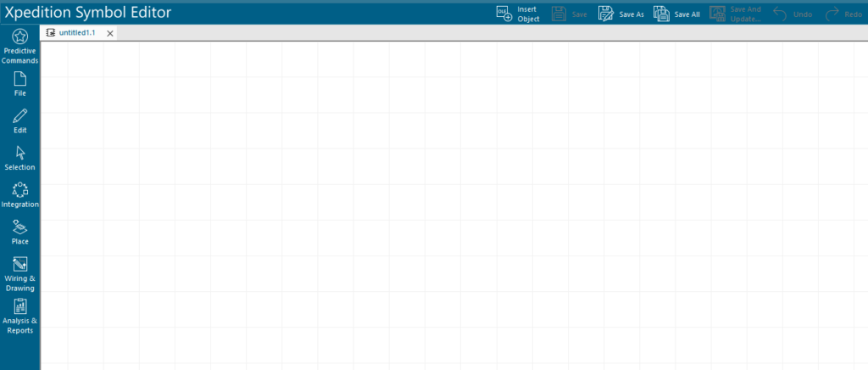Open the Edit pencil tools
868x370 pixels.
tap(19, 121)
